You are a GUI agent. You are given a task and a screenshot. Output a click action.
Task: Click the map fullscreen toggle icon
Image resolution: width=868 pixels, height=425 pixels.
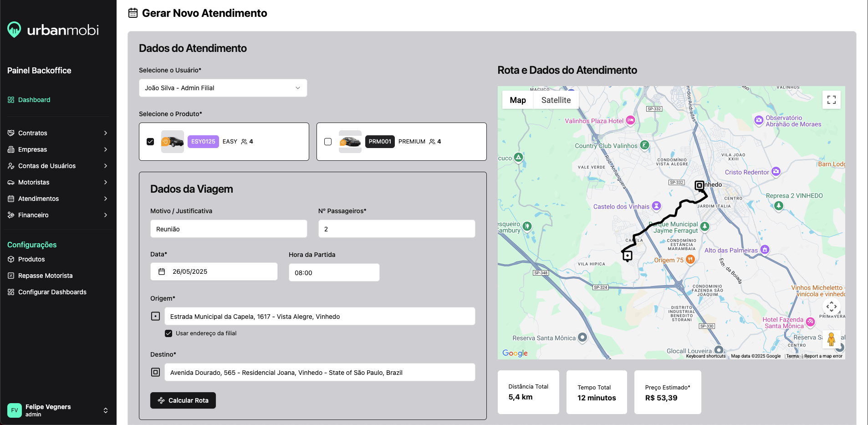831,100
